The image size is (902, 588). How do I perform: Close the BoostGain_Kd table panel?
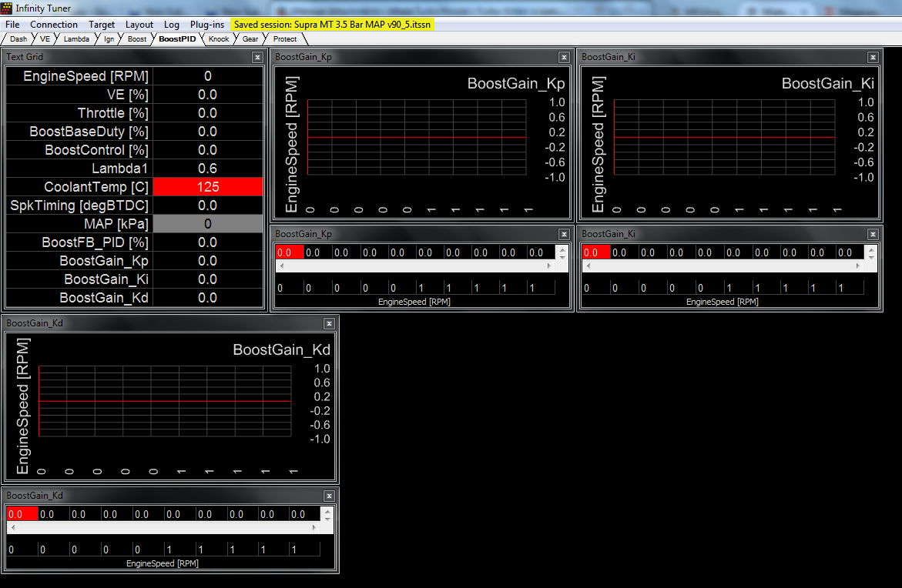[329, 496]
